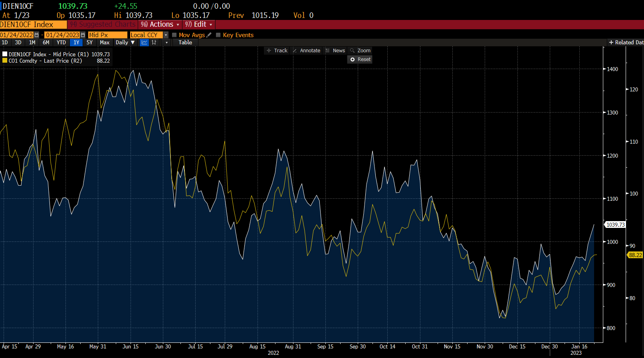Image resolution: width=644 pixels, height=358 pixels.
Task: Click the 1039.73 price label on right axis
Action: coord(615,225)
